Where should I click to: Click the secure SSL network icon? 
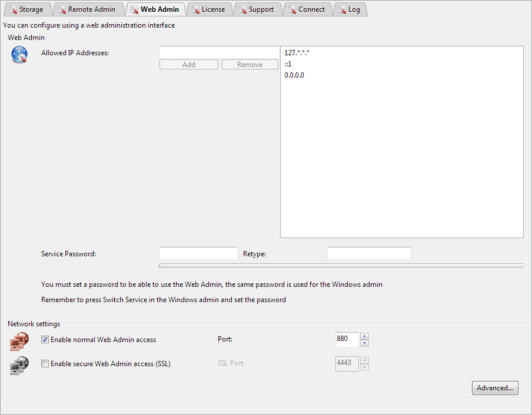click(x=19, y=365)
